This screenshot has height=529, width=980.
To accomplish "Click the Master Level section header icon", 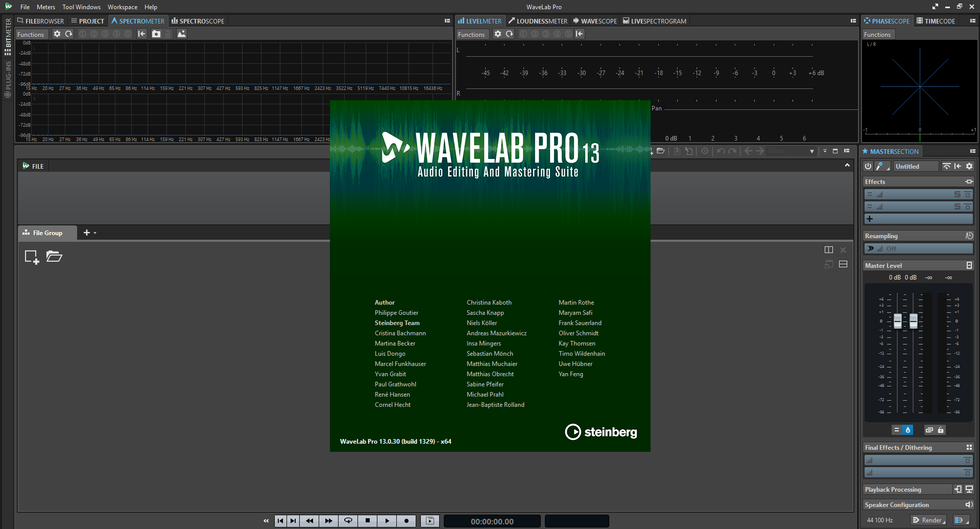I will 969,265.
